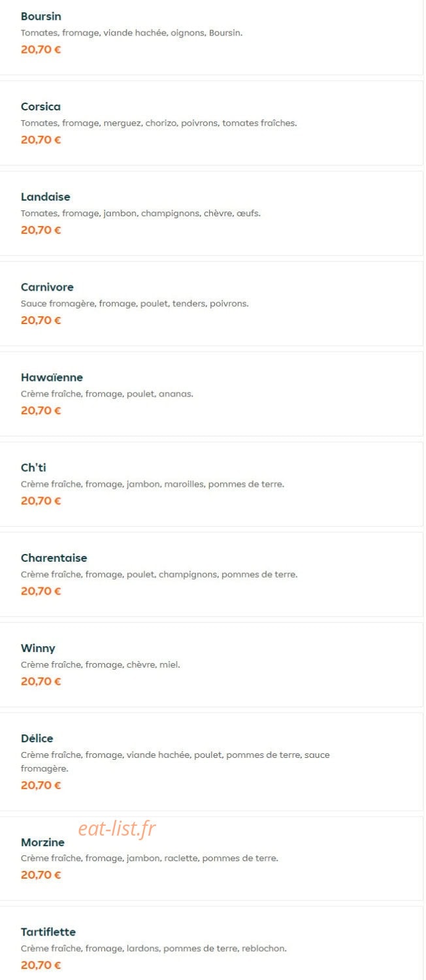Open the Corsica menu item
Image resolution: width=426 pixels, height=980 pixels.
[211, 123]
